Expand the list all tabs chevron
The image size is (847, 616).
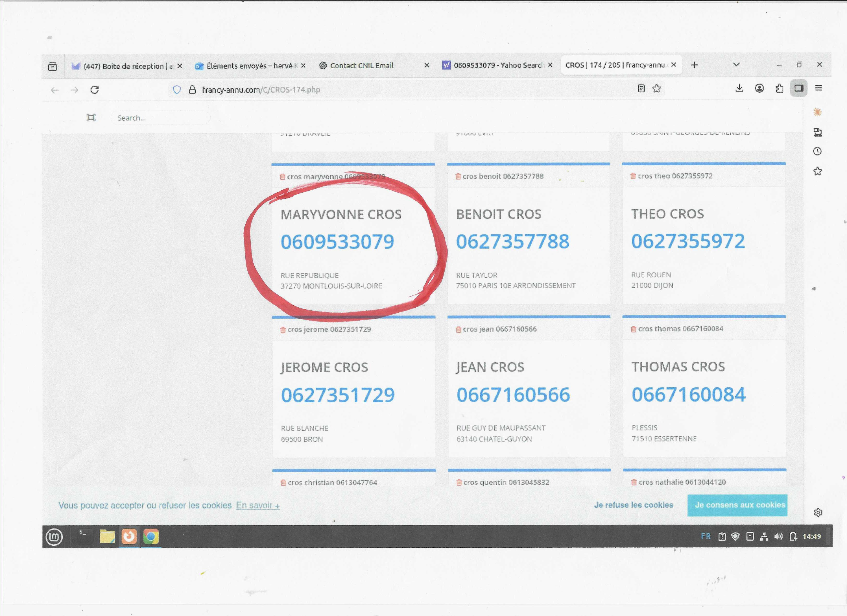tap(736, 65)
